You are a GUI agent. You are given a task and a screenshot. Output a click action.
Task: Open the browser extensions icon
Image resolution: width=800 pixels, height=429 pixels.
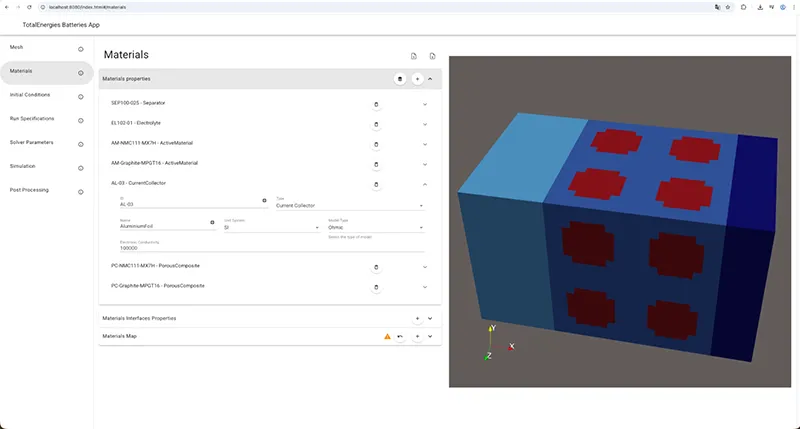(x=743, y=7)
